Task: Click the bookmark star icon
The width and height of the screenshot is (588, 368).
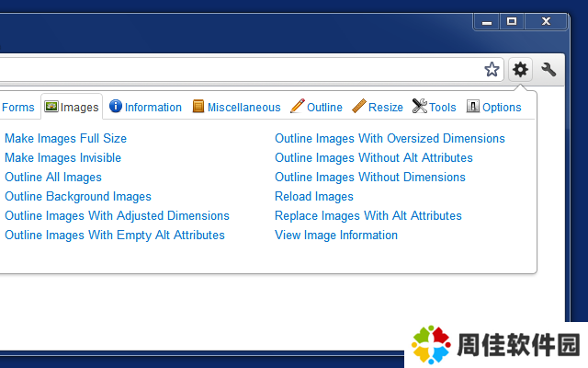Action: pyautogui.click(x=492, y=69)
